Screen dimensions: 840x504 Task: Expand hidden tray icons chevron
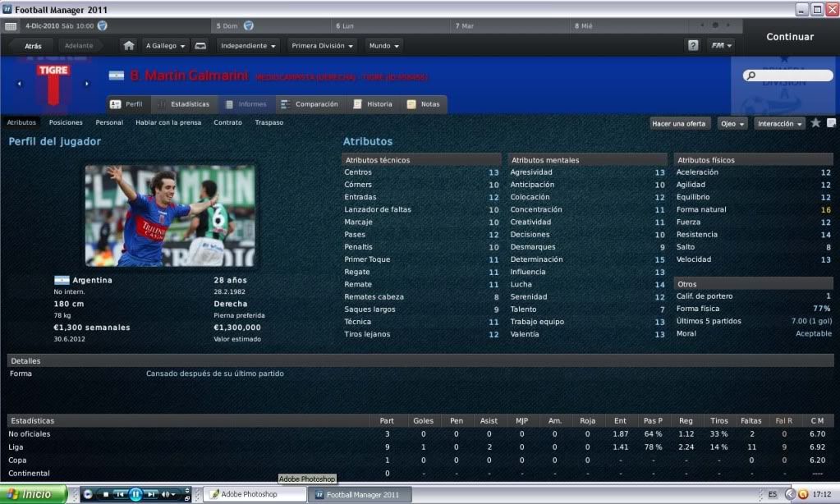coord(790,494)
